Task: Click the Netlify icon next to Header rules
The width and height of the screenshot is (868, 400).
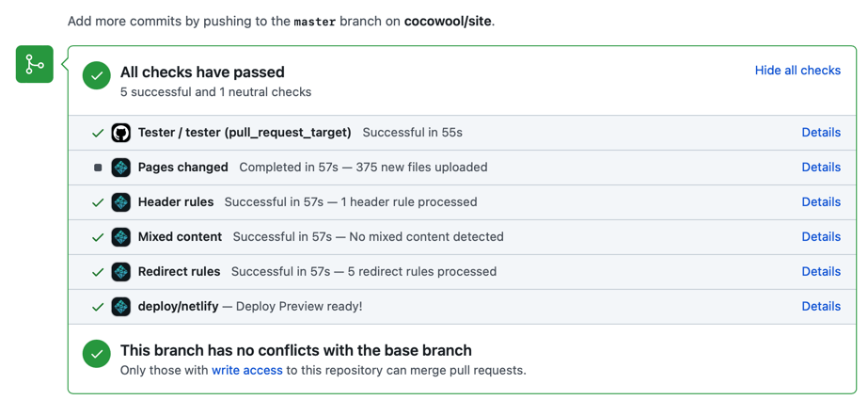Action: pyautogui.click(x=120, y=202)
